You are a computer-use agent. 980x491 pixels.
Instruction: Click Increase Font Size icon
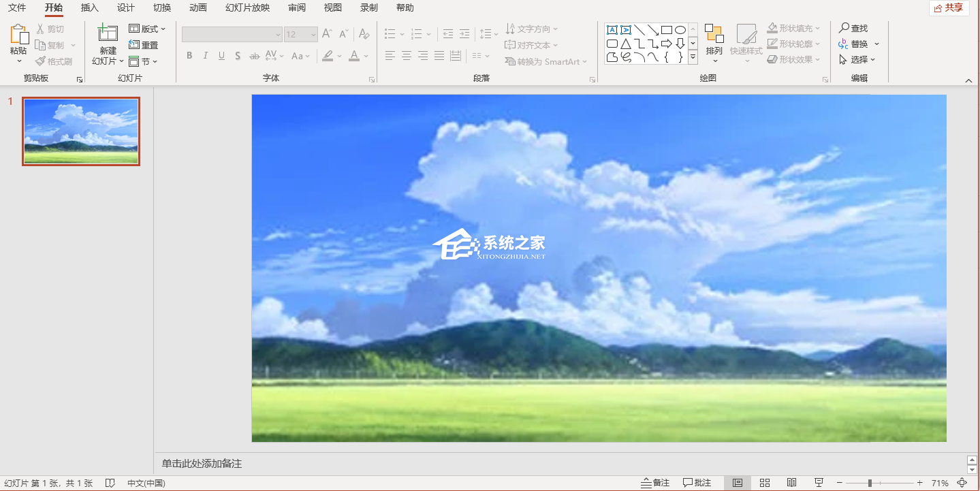coord(327,34)
